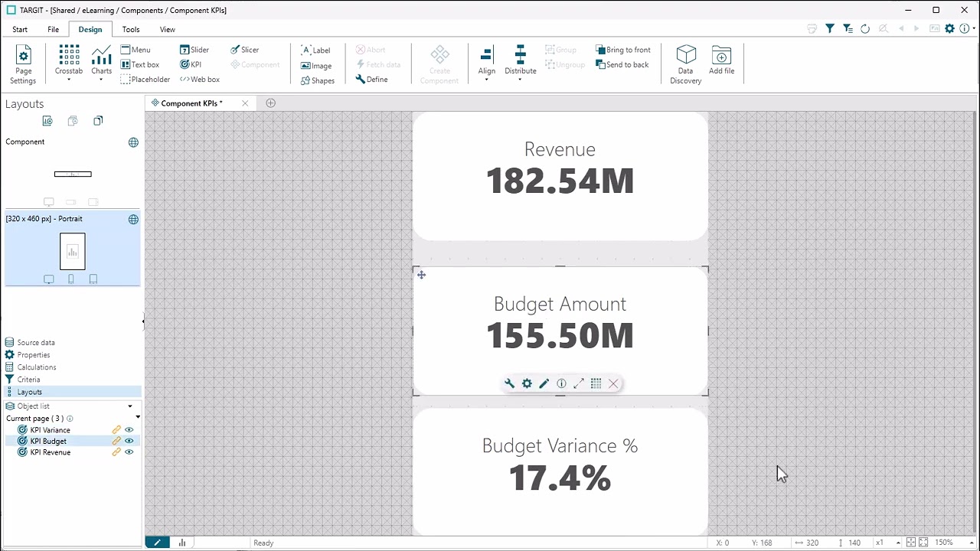Viewport: 980px width, 551px height.
Task: Select the Portrait layout thumbnail
Action: pyautogui.click(x=73, y=251)
